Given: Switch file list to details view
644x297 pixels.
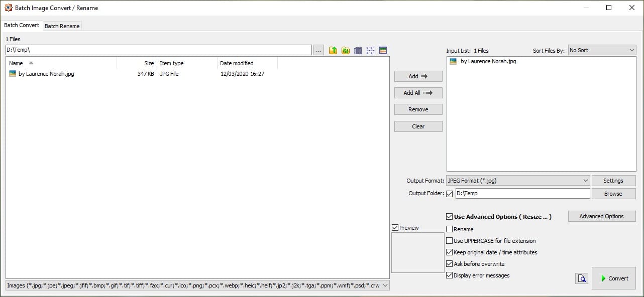Looking at the screenshot, I should 358,50.
